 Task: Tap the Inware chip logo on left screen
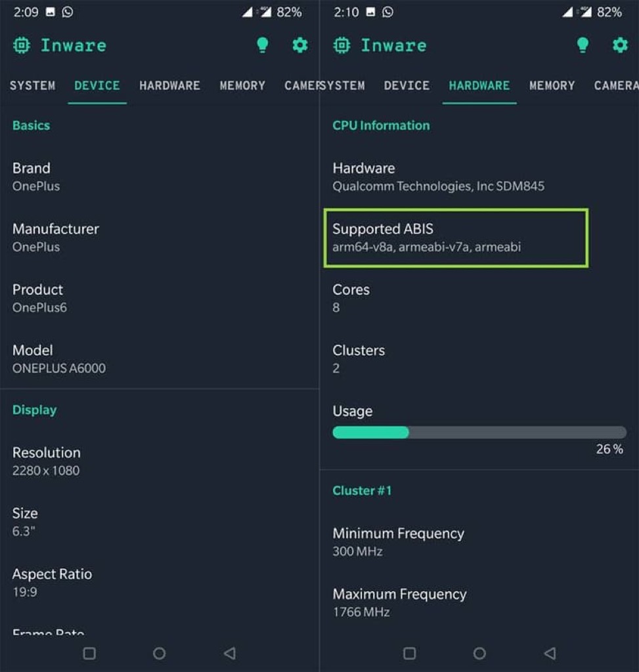pos(22,45)
